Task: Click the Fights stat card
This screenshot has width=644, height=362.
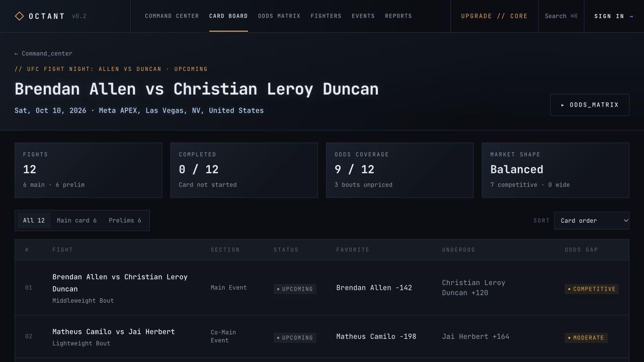Action: pyautogui.click(x=89, y=170)
